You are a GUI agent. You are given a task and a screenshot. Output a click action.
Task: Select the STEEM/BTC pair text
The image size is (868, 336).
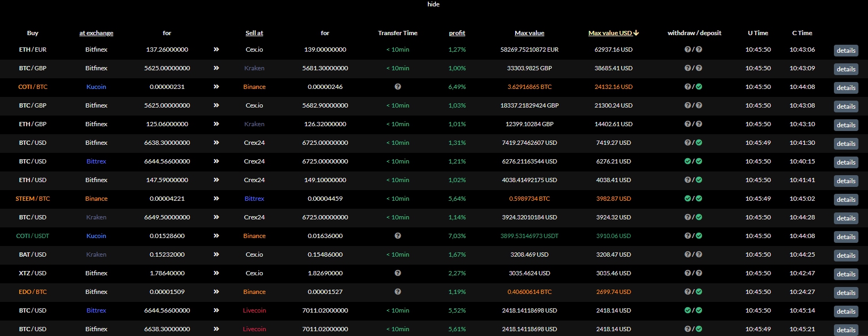coord(32,199)
